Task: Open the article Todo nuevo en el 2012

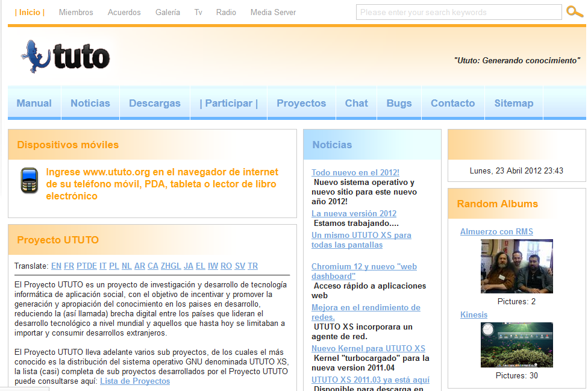Action: tap(355, 172)
